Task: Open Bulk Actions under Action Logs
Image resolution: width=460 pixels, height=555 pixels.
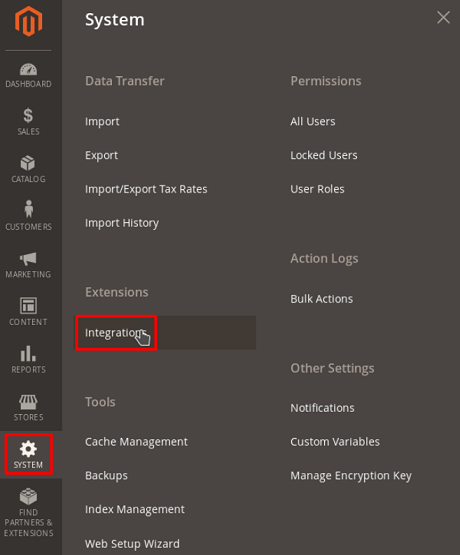Action: pyautogui.click(x=322, y=299)
